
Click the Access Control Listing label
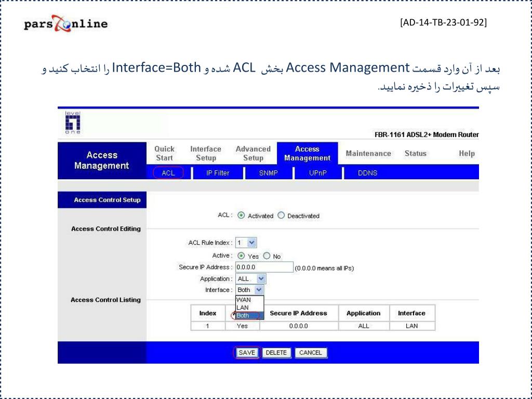(105, 300)
